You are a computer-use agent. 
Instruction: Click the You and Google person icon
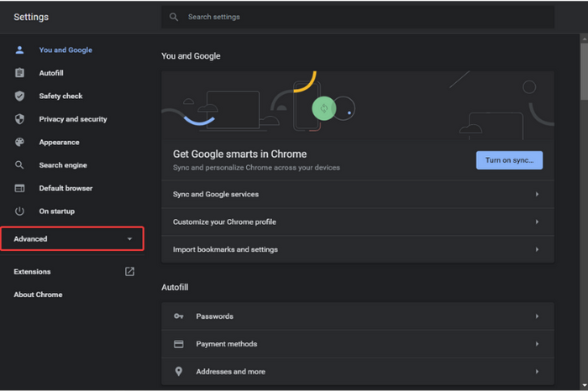tap(19, 50)
